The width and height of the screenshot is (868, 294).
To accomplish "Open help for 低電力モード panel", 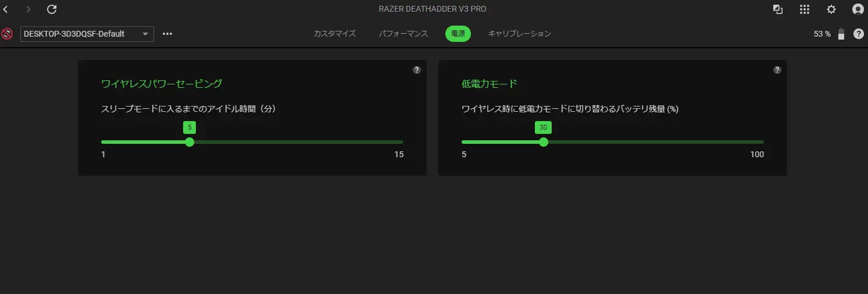I will coord(777,70).
